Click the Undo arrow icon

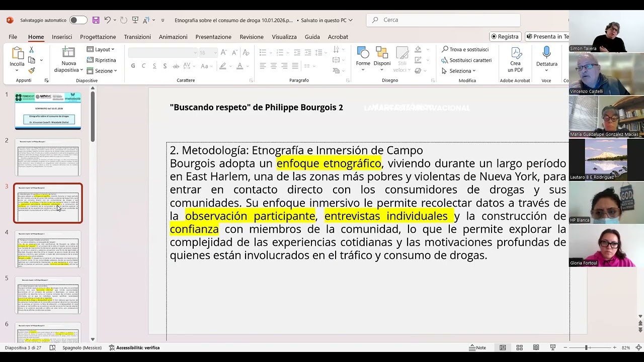(107, 20)
